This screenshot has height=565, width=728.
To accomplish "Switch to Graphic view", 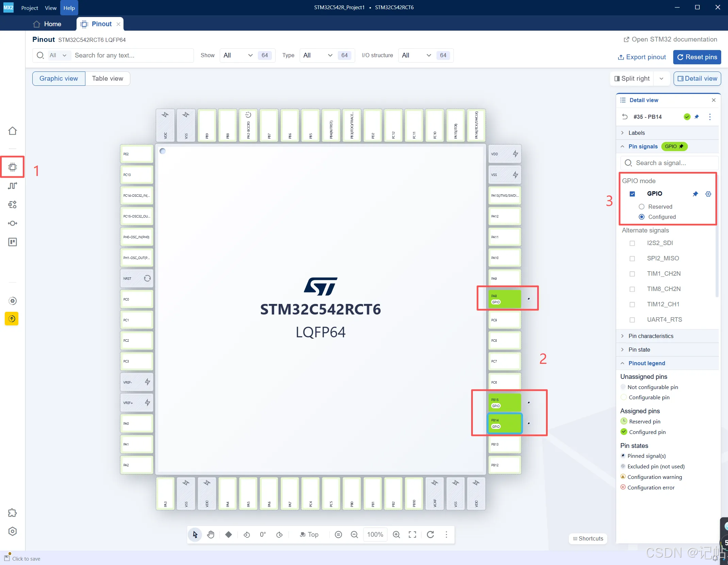I will click(x=59, y=79).
